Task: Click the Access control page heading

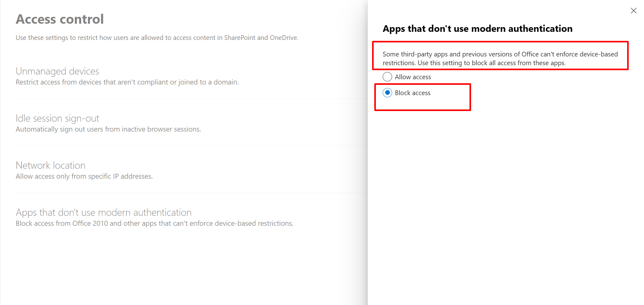Action: [60, 19]
